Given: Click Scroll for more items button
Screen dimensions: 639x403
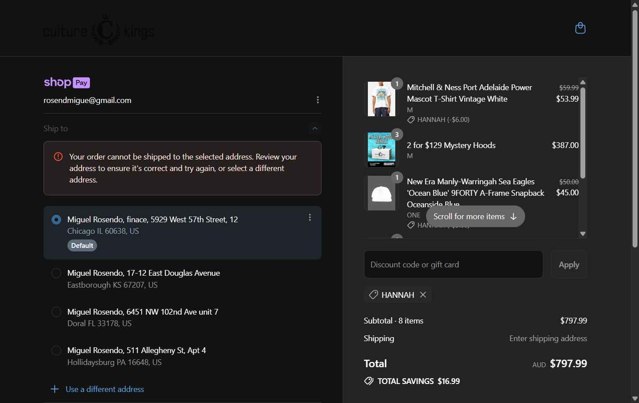Looking at the screenshot, I should point(475,216).
